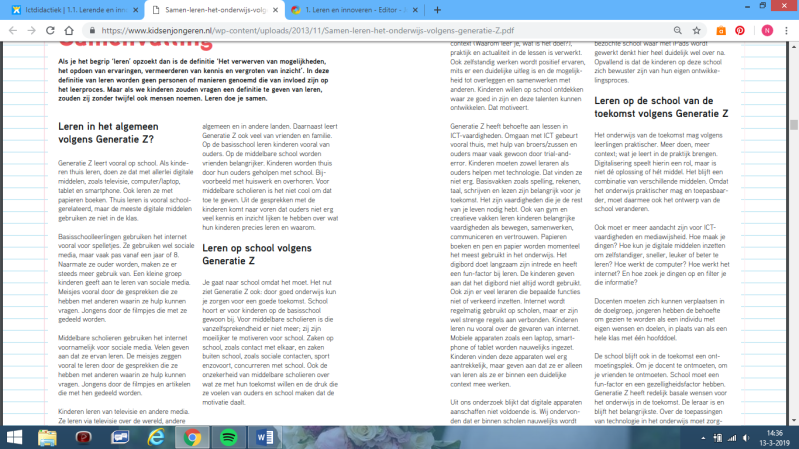Click paragraph starting 'Middelbare scholieren gebruiken het internet'
Image resolution: width=799 pixels, height=449 pixels.
(124, 365)
